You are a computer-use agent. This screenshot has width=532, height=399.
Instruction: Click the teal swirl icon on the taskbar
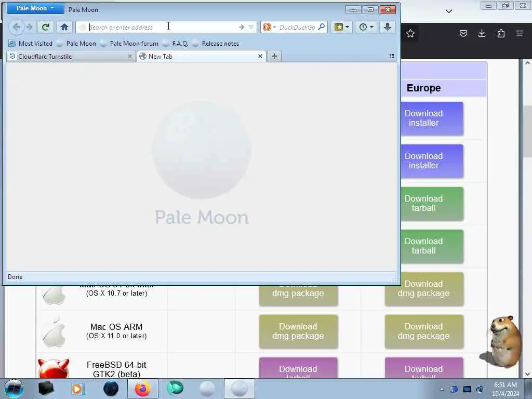tap(175, 389)
